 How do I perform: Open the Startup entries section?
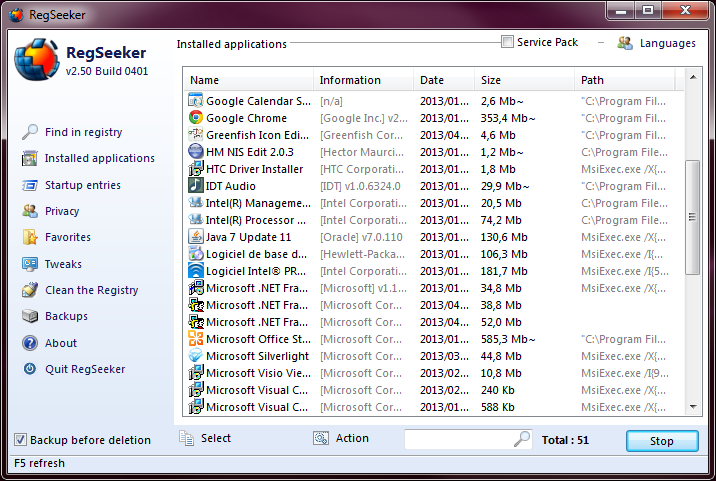[83, 185]
